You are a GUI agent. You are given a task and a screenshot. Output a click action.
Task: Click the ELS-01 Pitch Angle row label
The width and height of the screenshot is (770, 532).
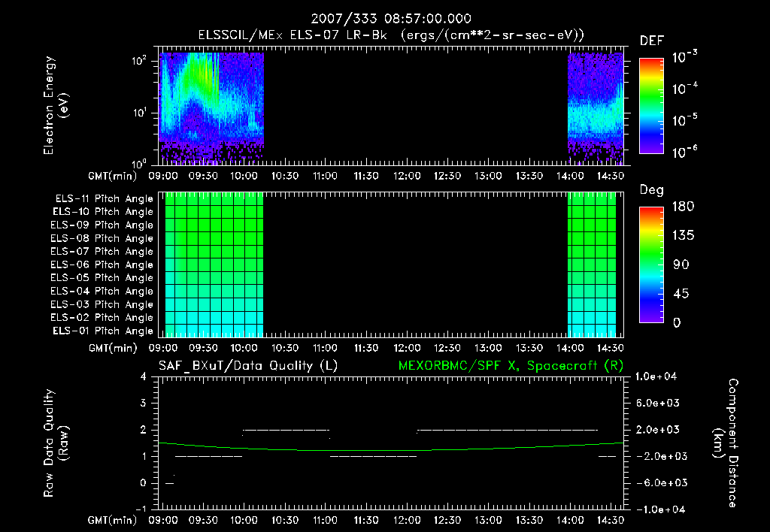(x=103, y=331)
